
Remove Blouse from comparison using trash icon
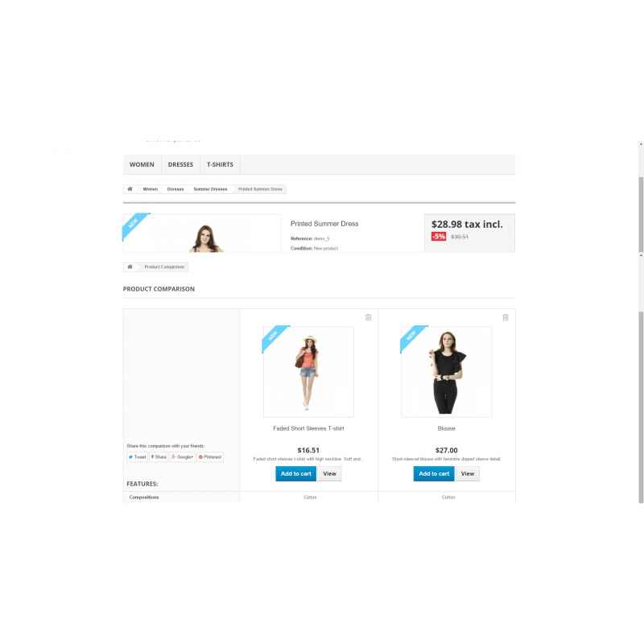coord(506,317)
